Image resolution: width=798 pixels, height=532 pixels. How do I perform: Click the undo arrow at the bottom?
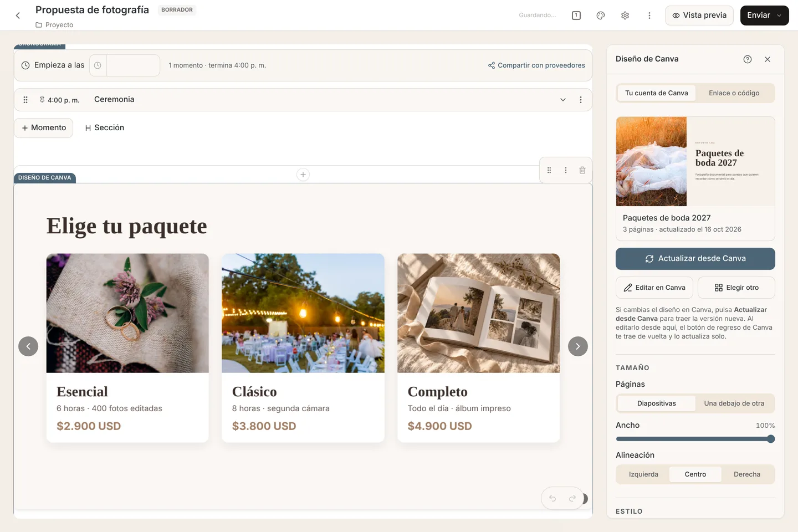[x=553, y=498]
